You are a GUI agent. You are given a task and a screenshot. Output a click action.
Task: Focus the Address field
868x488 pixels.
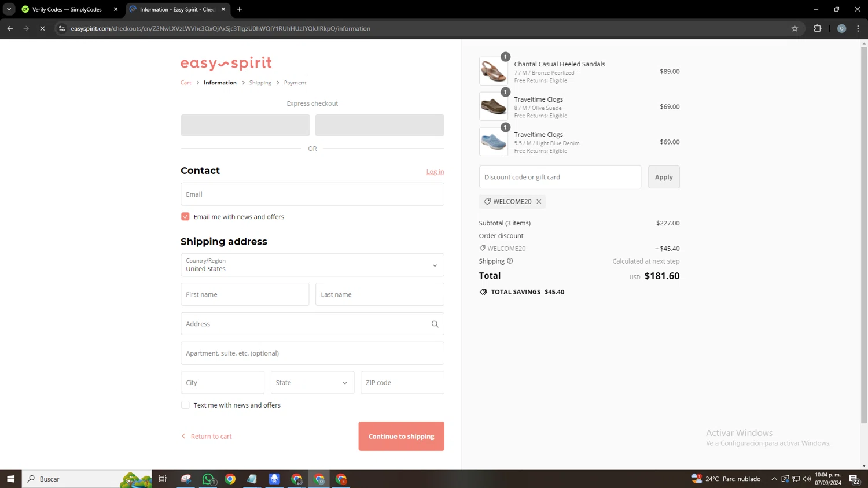pos(312,324)
